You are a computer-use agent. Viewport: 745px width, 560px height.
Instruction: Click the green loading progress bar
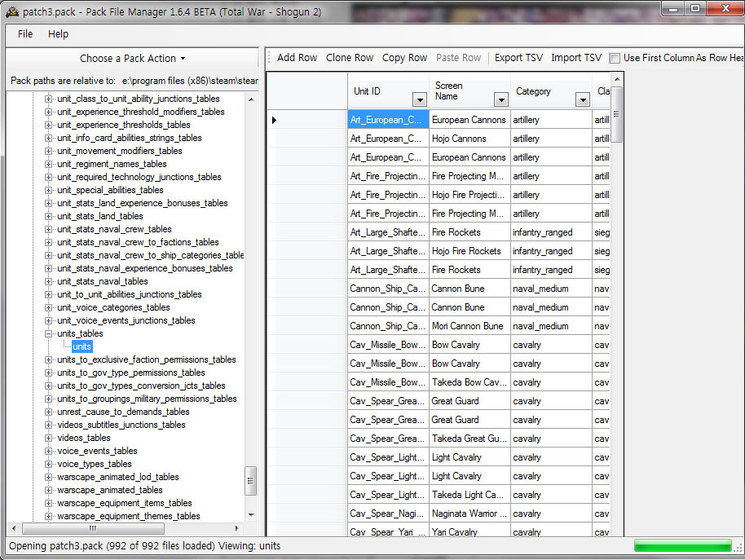coord(683,545)
